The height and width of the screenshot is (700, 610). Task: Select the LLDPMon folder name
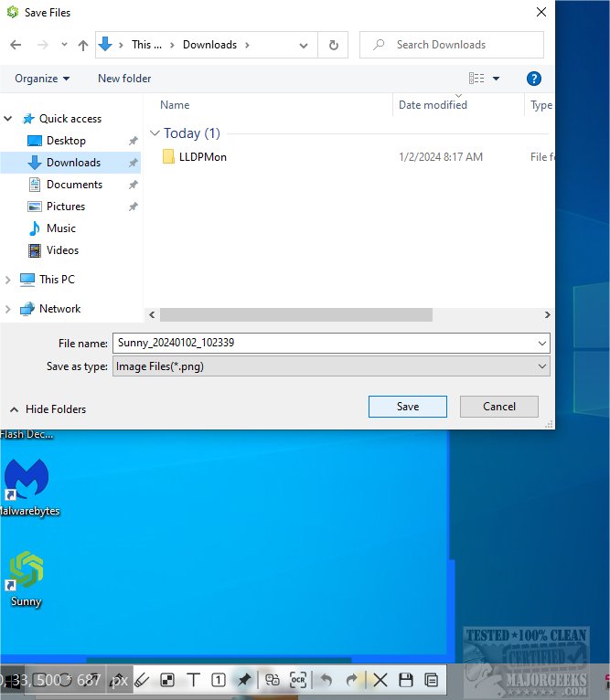202,157
